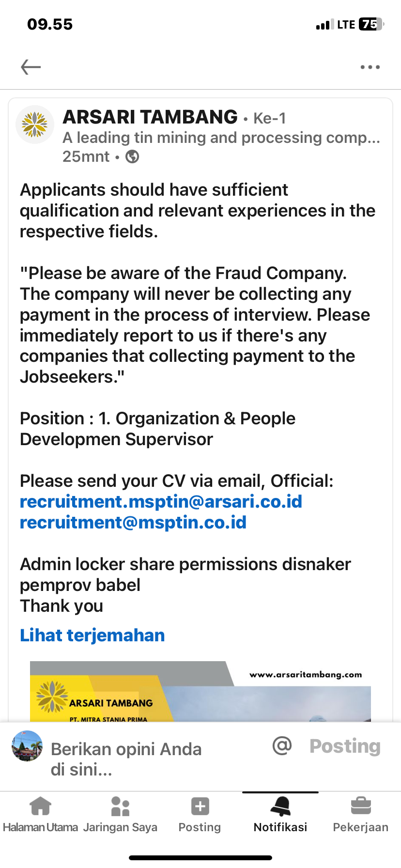This screenshot has height=868, width=401.
Task: Go to Halaman Utama home tab
Action: click(x=40, y=814)
